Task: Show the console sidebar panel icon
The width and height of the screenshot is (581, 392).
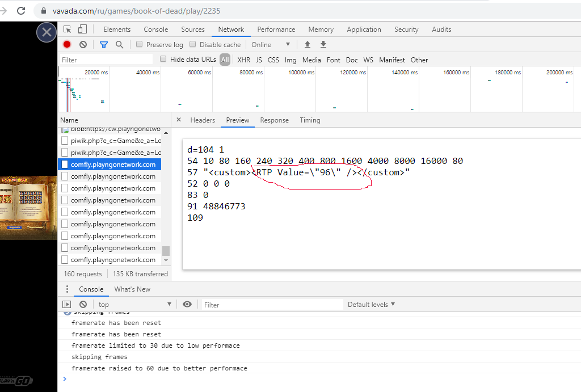Action: point(67,305)
